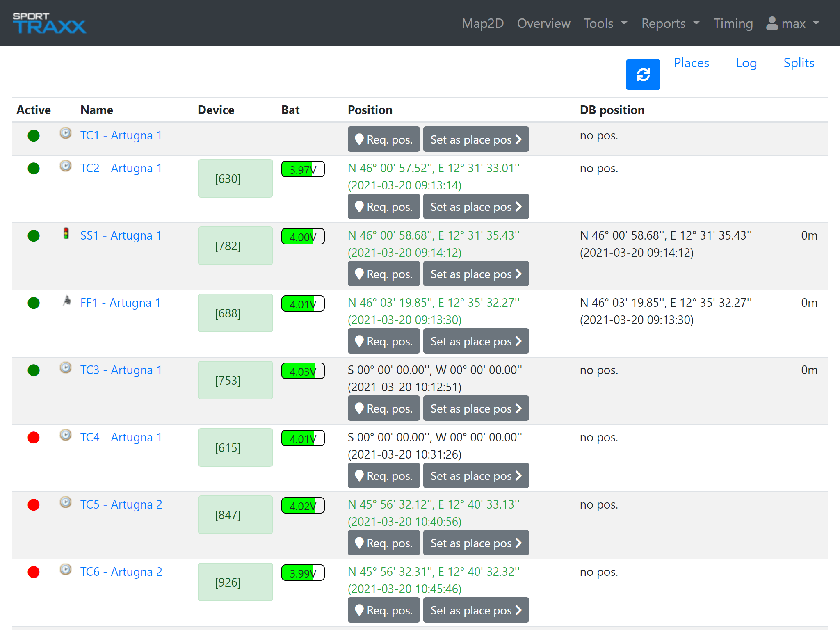Viewport: 840px width, 630px height.
Task: Click the finish flag icon beside FF1
Action: click(x=67, y=301)
